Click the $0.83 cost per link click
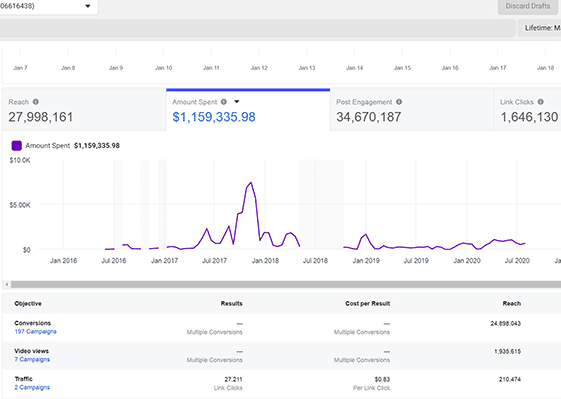 click(x=382, y=379)
